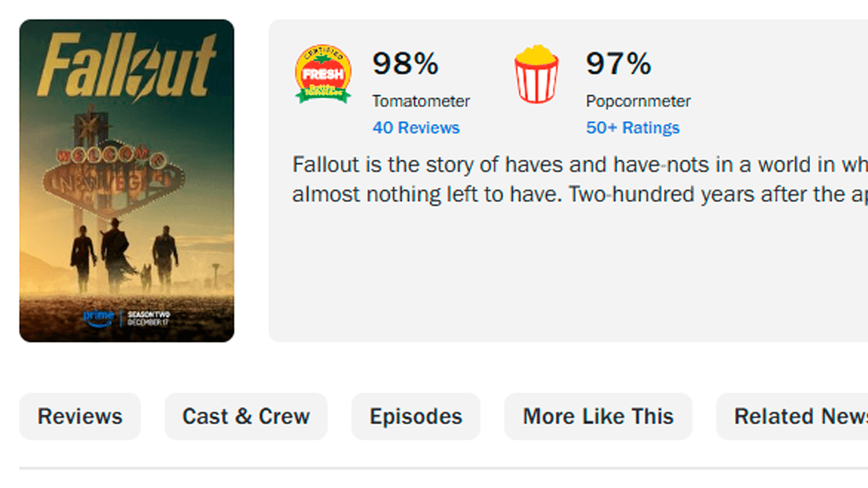Click the Tomatometer label

(421, 101)
